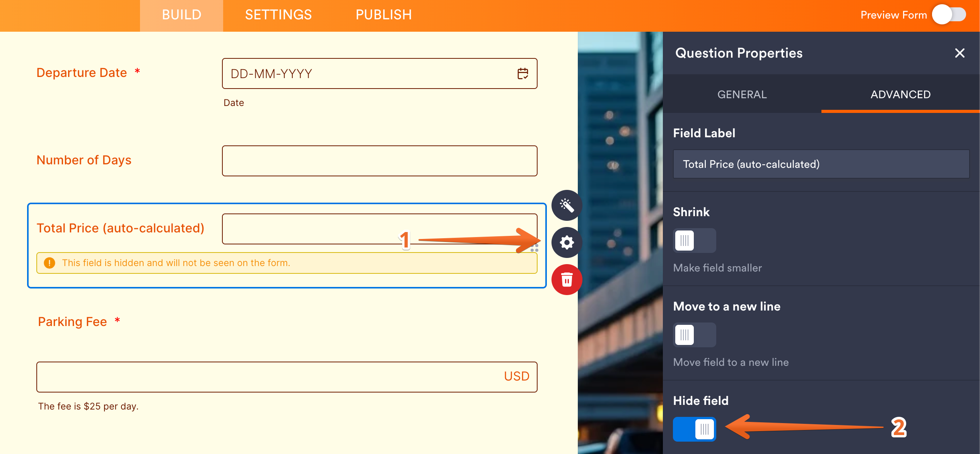Click the Field Label heading
980x454 pixels.
coord(704,133)
